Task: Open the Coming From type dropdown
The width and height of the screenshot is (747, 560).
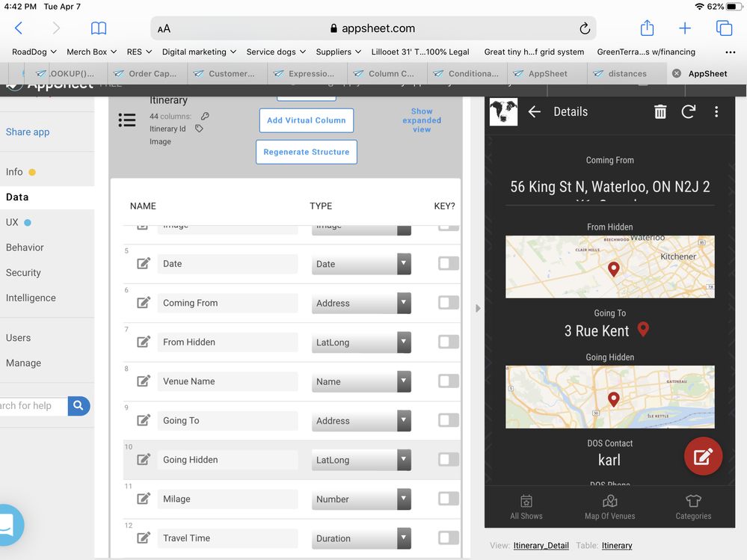Action: 361,303
